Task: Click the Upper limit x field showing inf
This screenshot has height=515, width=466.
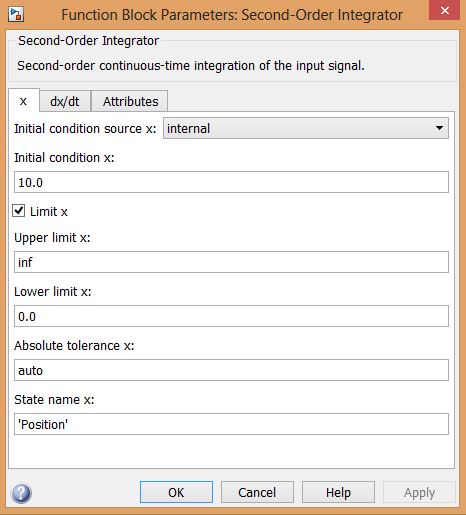Action: point(231,262)
